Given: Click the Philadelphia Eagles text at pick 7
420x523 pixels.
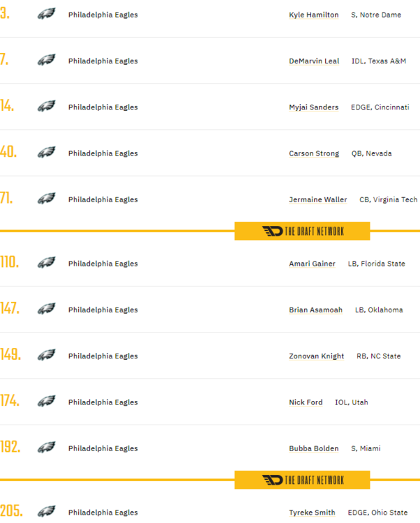Looking at the screenshot, I should (x=103, y=61).
